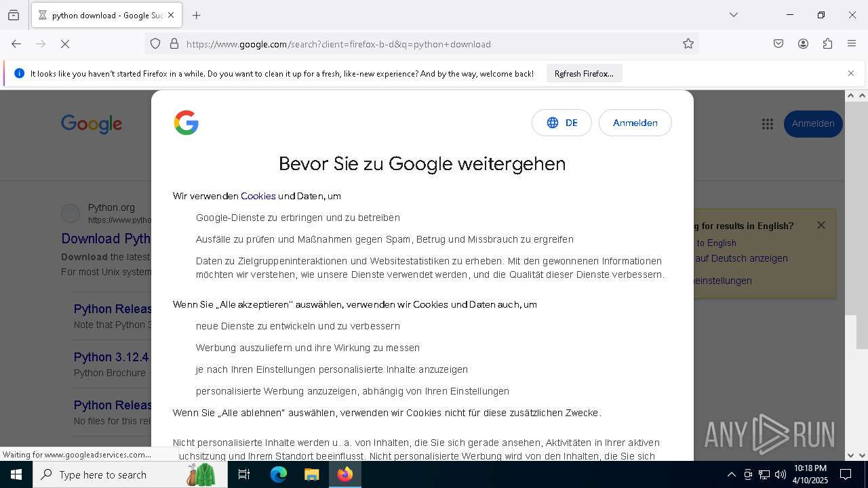Screen dimensions: 868x488
Task: Click the site security padlock icon
Action: pos(174,44)
